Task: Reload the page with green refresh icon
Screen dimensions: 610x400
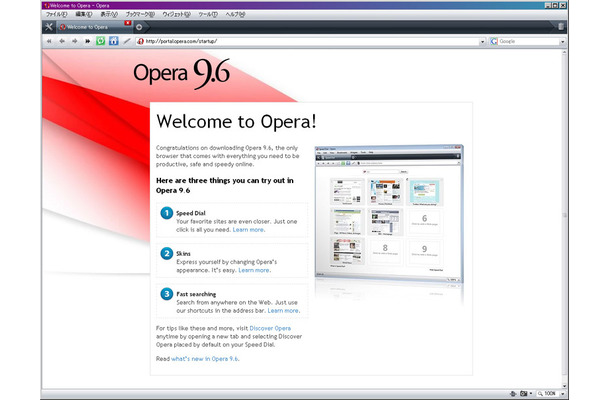Action: pos(100,41)
